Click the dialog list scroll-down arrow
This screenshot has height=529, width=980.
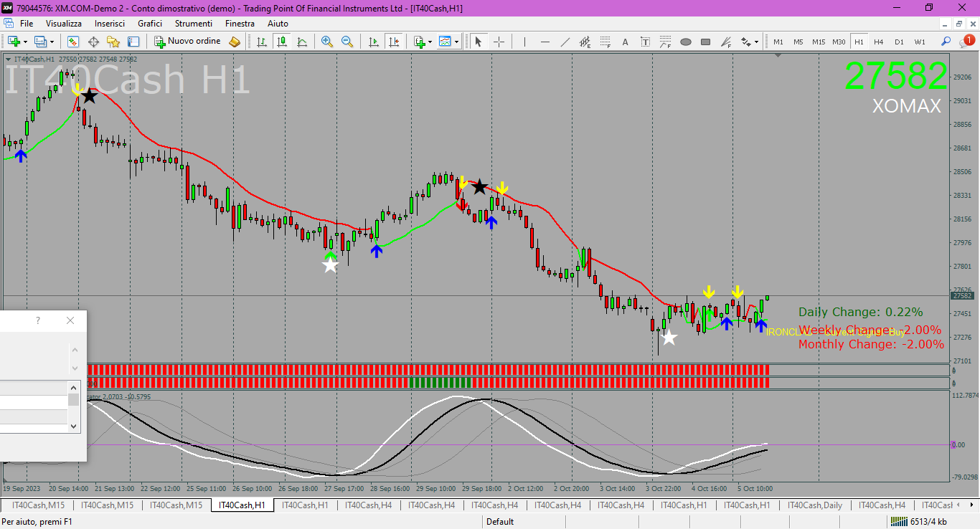click(75, 426)
